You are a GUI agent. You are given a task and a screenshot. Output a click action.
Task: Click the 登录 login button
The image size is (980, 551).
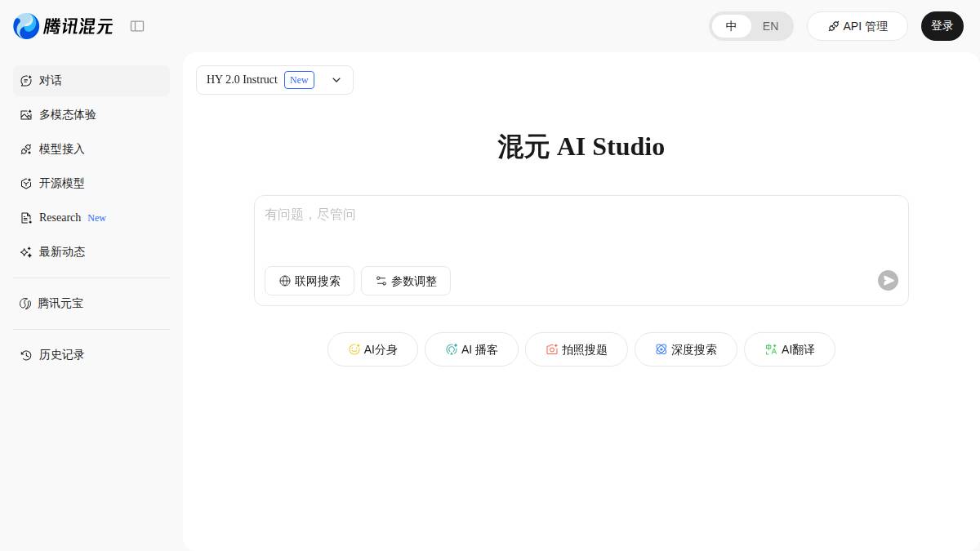(942, 26)
